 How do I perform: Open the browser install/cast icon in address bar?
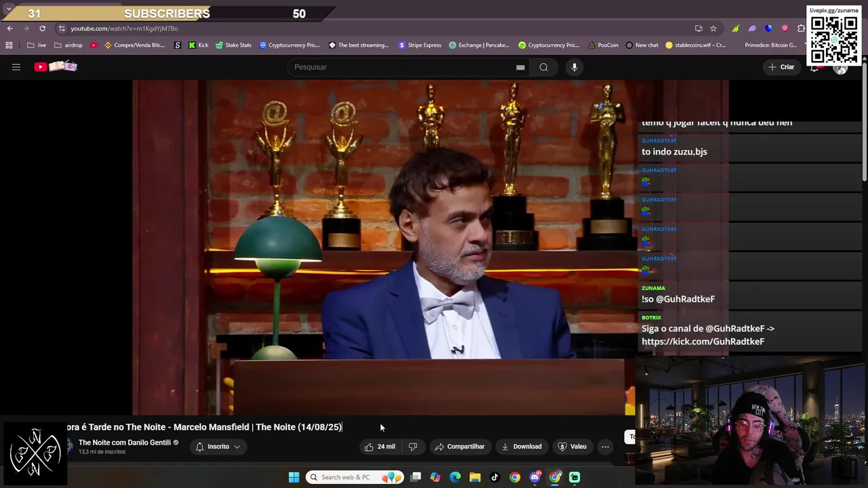pyautogui.click(x=698, y=28)
